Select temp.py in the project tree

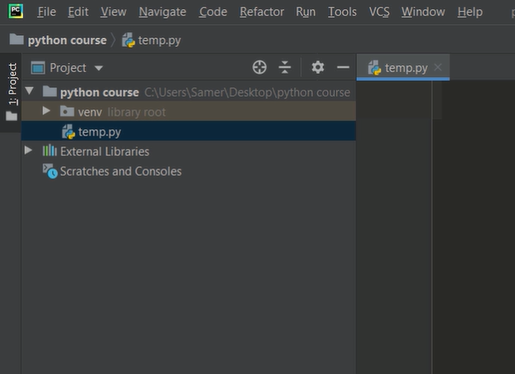tap(188, 131)
